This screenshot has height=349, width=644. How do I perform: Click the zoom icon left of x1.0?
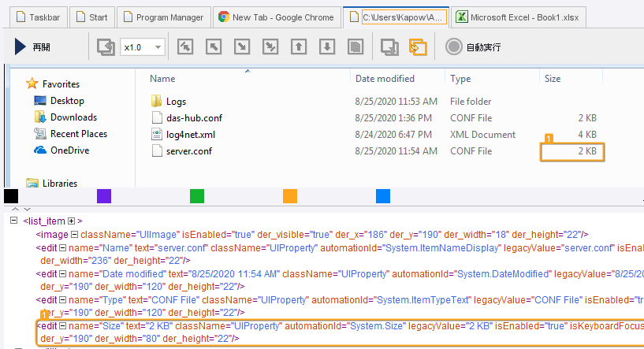[106, 47]
